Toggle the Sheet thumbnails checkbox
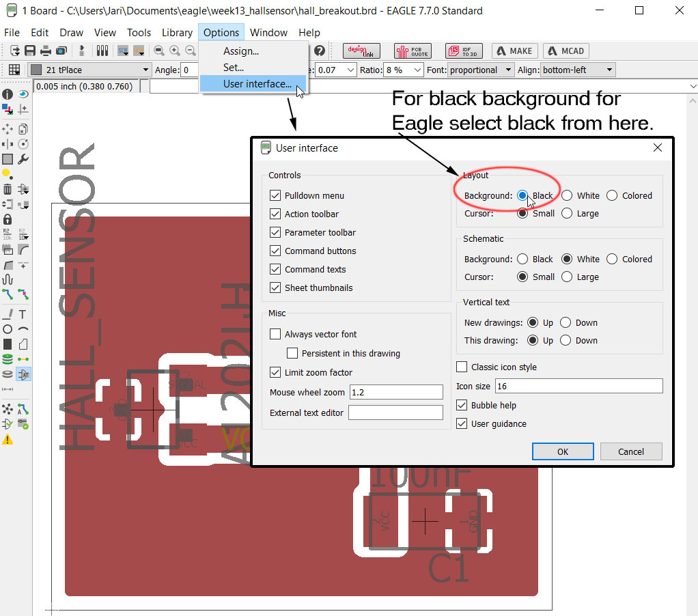The image size is (698, 616). coord(275,288)
